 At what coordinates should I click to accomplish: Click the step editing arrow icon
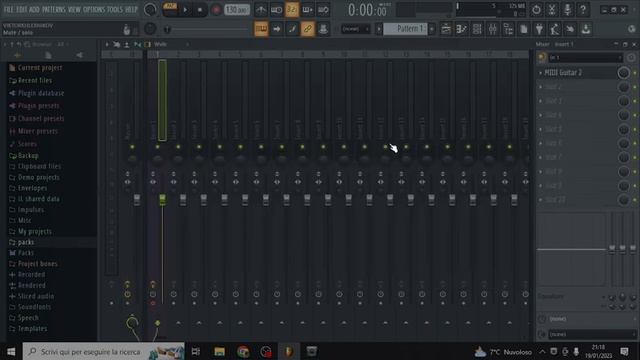277,29
